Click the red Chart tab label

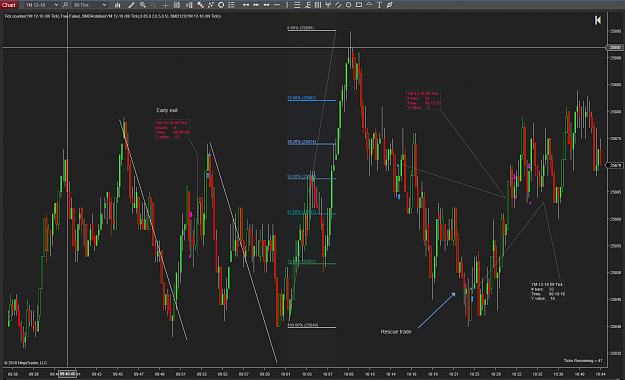click(x=8, y=5)
